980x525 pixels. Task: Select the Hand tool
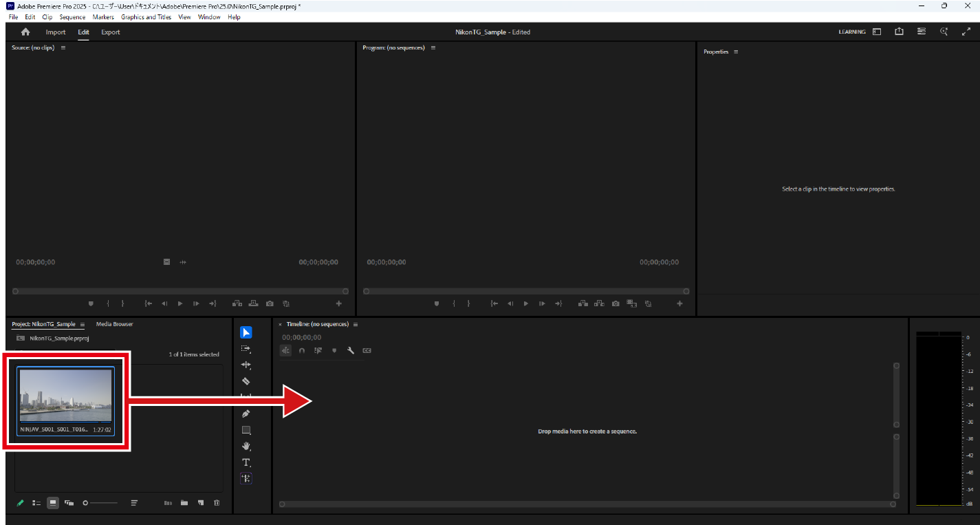click(x=246, y=447)
